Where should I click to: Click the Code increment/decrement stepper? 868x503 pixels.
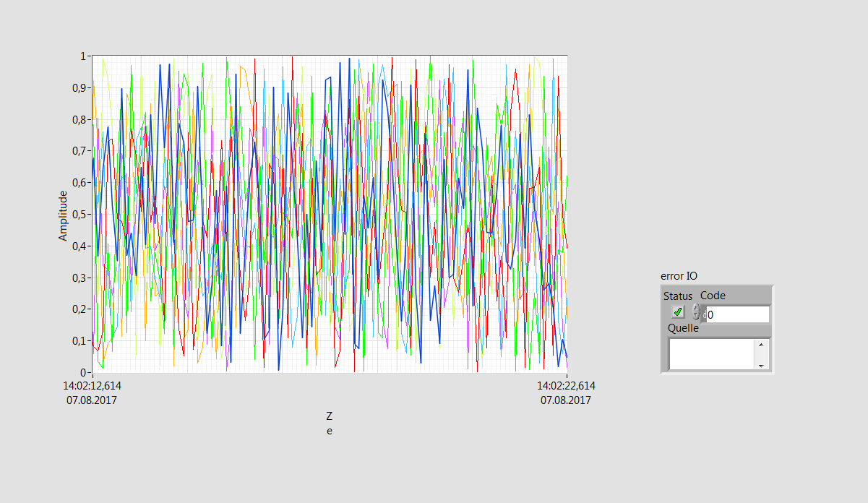697,312
